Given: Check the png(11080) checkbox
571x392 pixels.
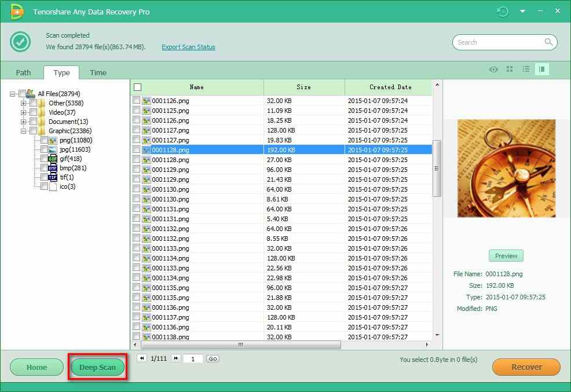Looking at the screenshot, I should [44, 140].
